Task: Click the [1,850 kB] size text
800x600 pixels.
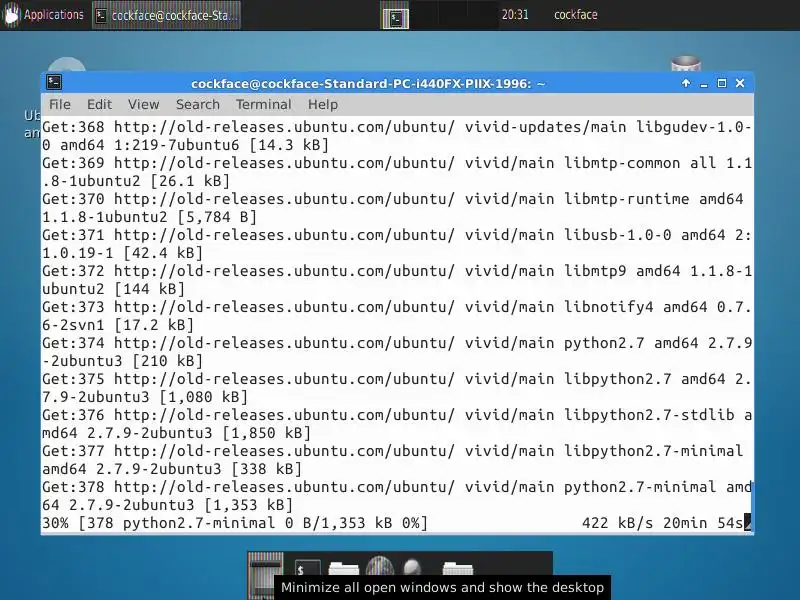Action: [266, 433]
